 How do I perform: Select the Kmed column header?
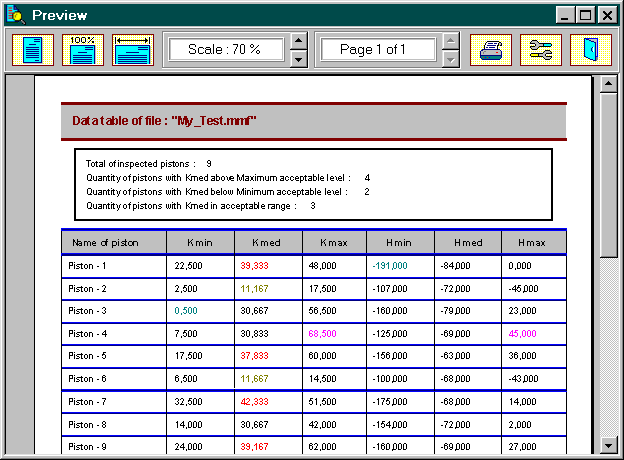coord(268,242)
